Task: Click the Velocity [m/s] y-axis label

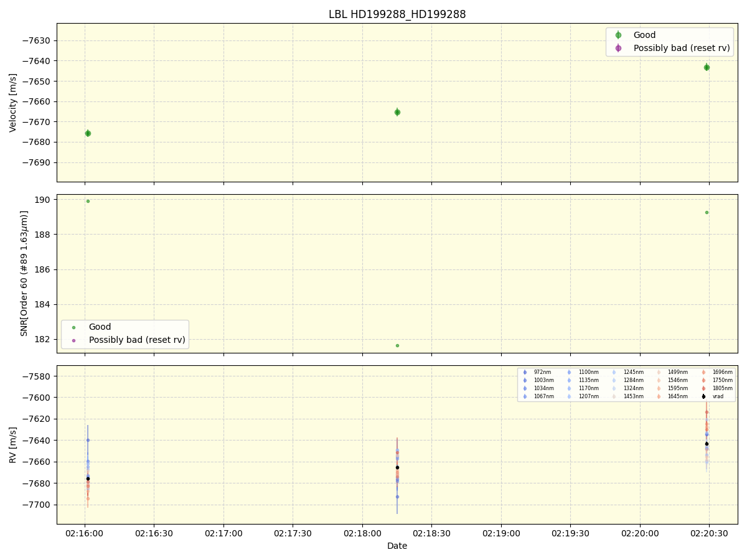Action: tap(13, 103)
